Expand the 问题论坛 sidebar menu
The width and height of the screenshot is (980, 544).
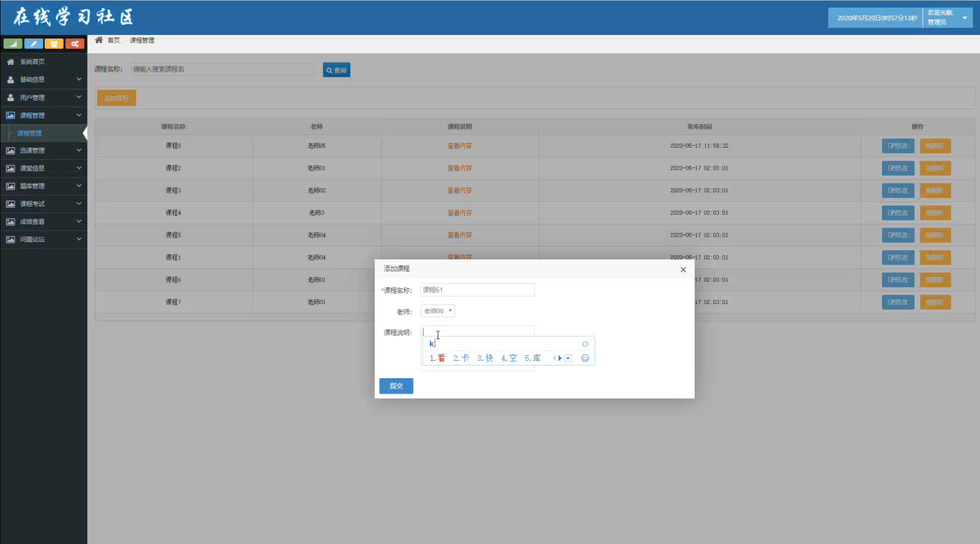[44, 239]
